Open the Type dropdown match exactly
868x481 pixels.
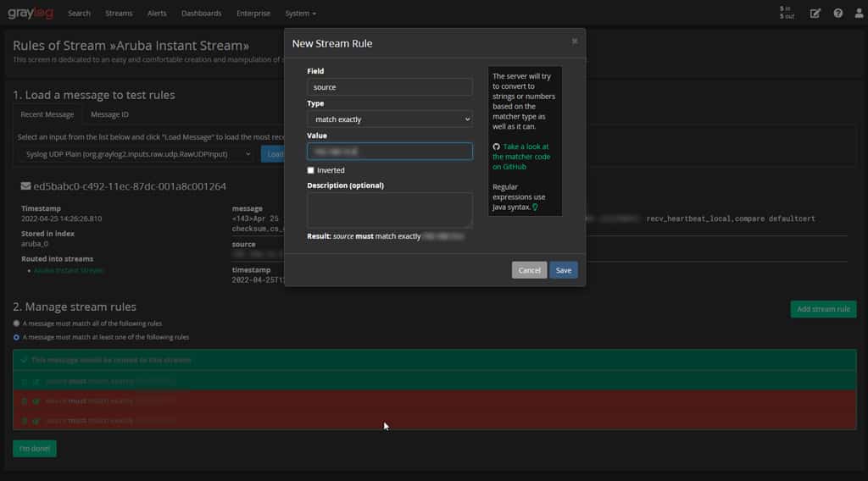[390, 119]
